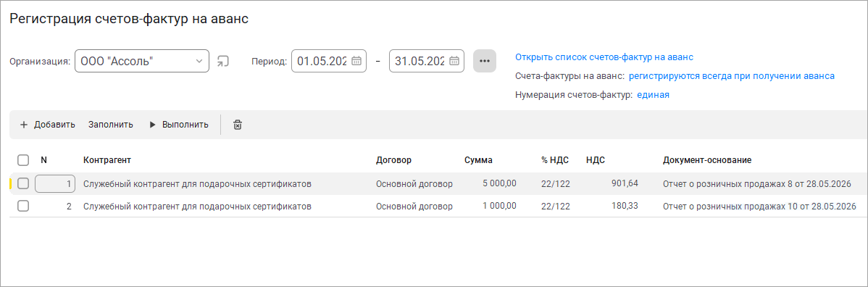Expand the Организация dropdown arrow
The image size is (868, 287).
pyautogui.click(x=199, y=61)
